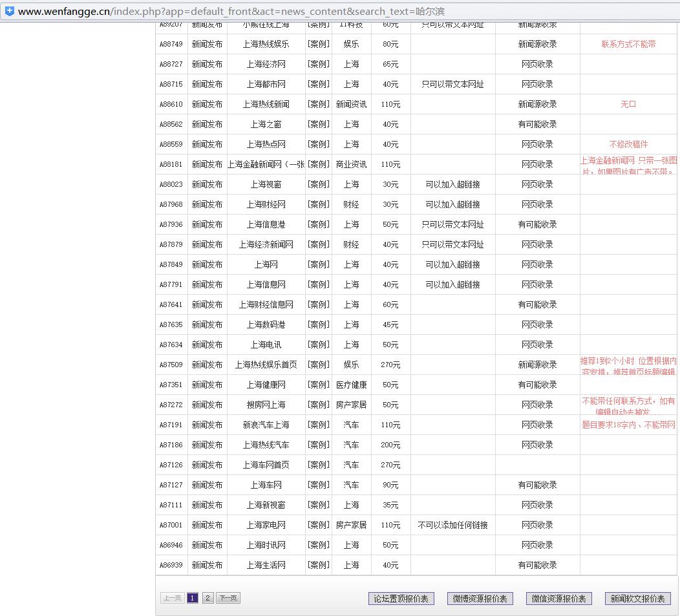Image resolution: width=680 pixels, height=616 pixels.
Task: Click the 下一页 next page button
Action: click(x=228, y=598)
